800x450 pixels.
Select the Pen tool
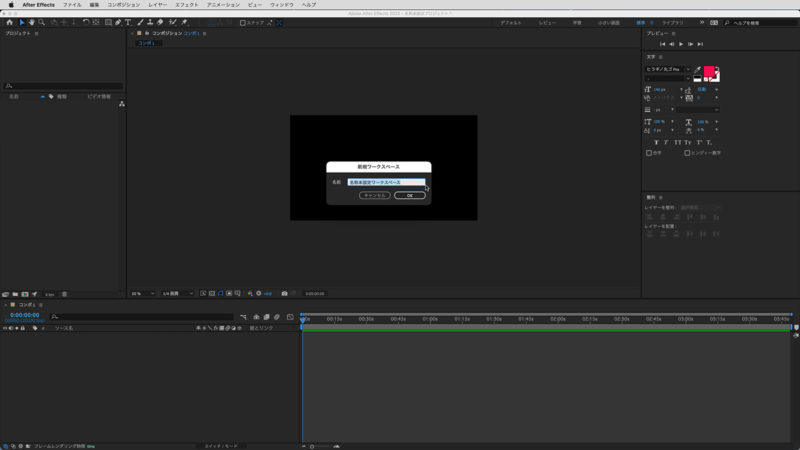pos(118,21)
